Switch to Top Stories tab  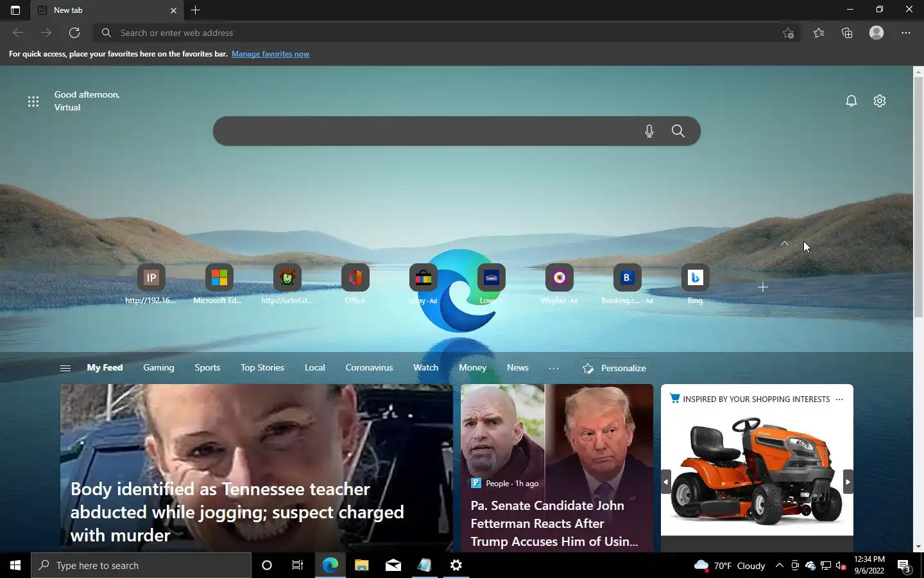(262, 367)
